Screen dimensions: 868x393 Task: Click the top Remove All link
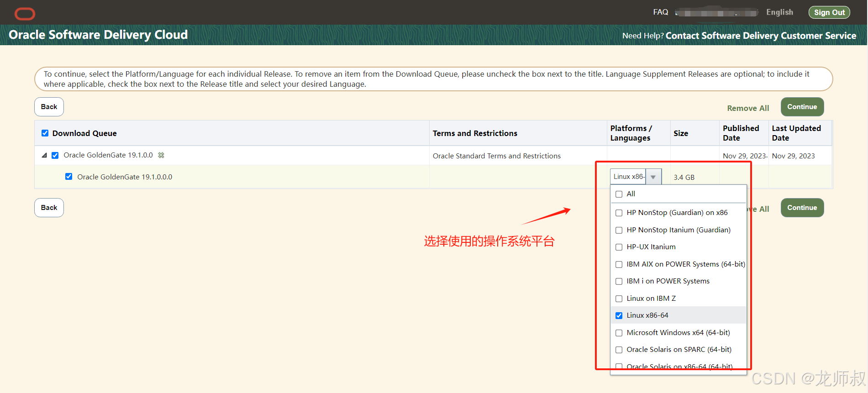[x=748, y=108]
